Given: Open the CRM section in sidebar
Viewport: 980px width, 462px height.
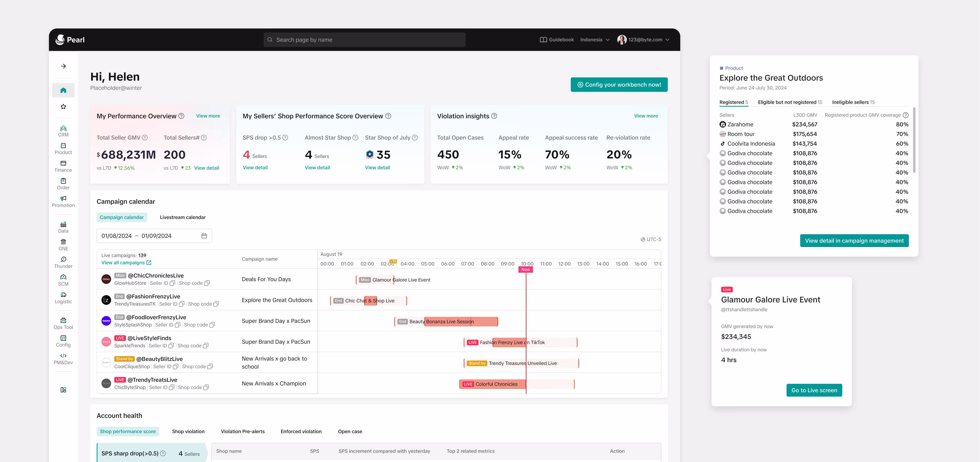Looking at the screenshot, I should tap(63, 131).
